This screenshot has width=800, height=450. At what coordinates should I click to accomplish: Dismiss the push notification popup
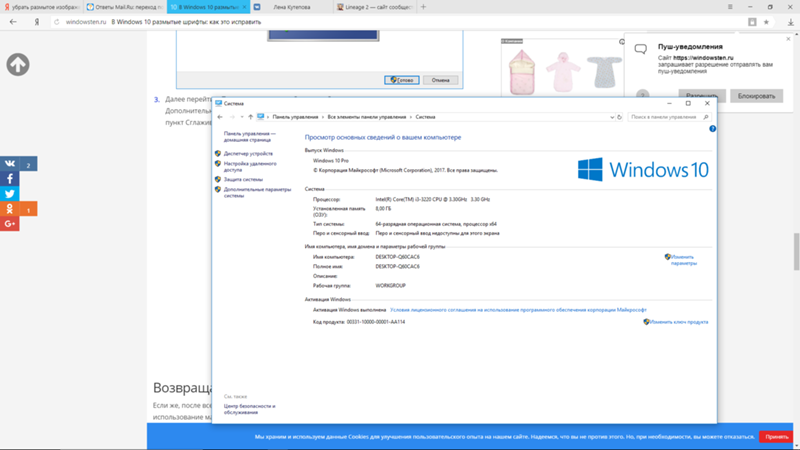[788, 39]
